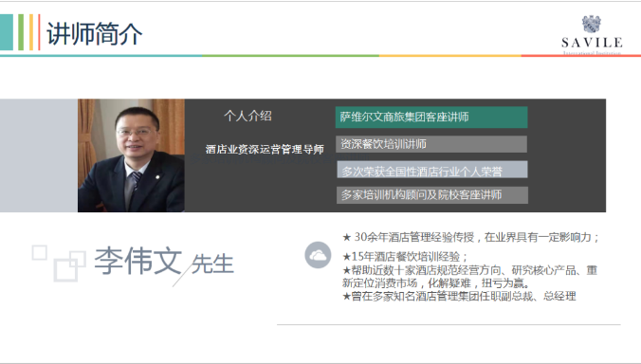Click the line starting 30余年酒店管理经验传授
641x364 pixels.
point(471,237)
